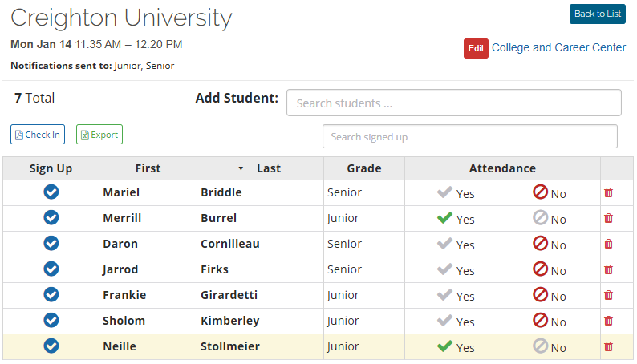Delete Mariel Briddle using trash icon
The image size is (637, 364).
tap(608, 192)
